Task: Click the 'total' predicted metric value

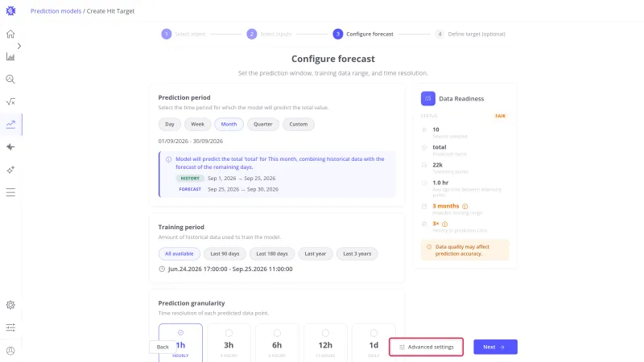Action: pos(439,147)
